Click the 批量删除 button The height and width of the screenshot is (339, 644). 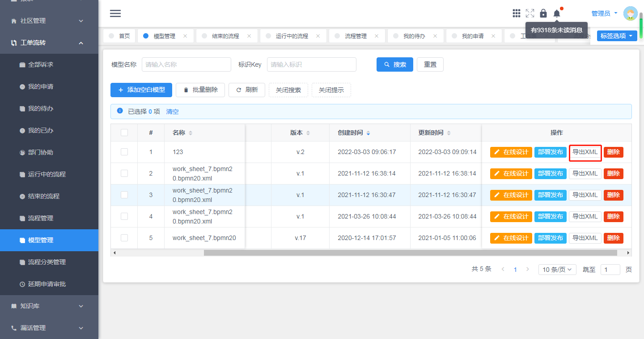[x=200, y=90]
